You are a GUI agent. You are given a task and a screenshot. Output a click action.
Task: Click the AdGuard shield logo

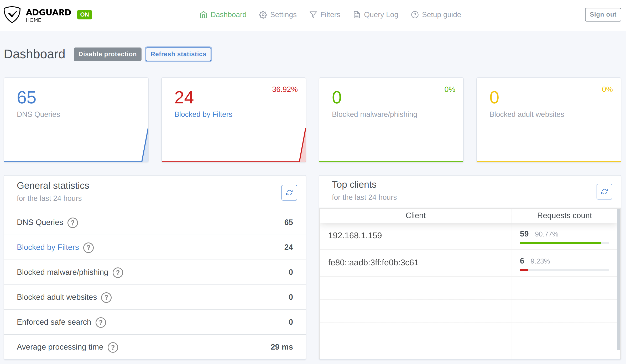point(12,15)
